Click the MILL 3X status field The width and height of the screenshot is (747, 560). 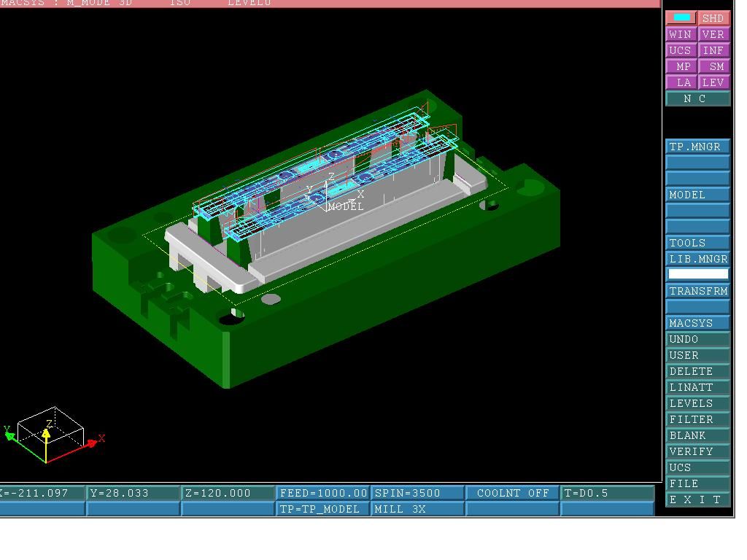417,509
